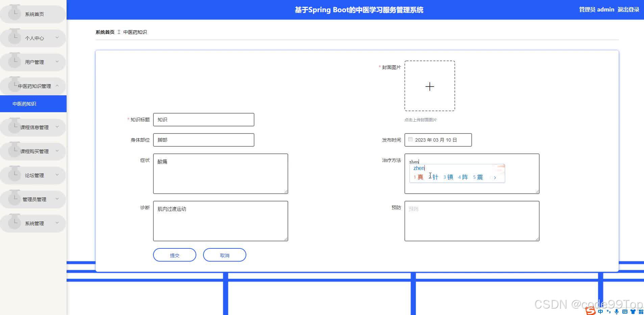Expand the 论坛管理 menu chevron
Viewport: 644px width, 315px height.
[x=57, y=175]
